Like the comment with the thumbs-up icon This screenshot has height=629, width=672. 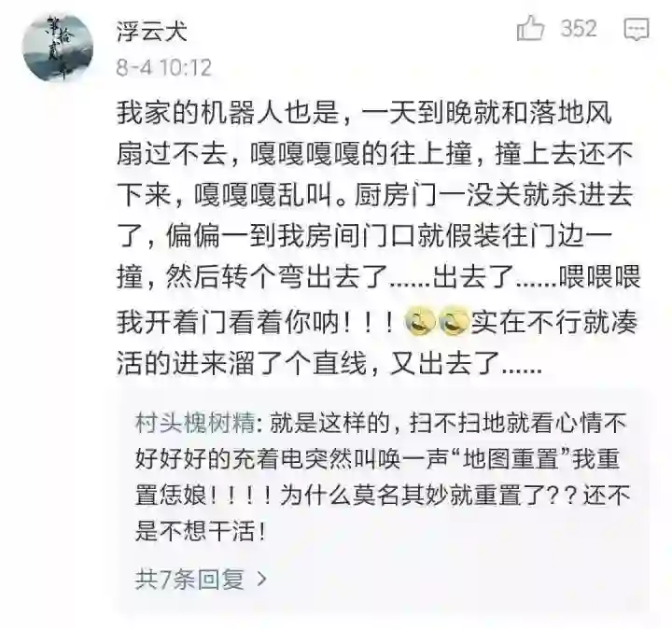(530, 28)
